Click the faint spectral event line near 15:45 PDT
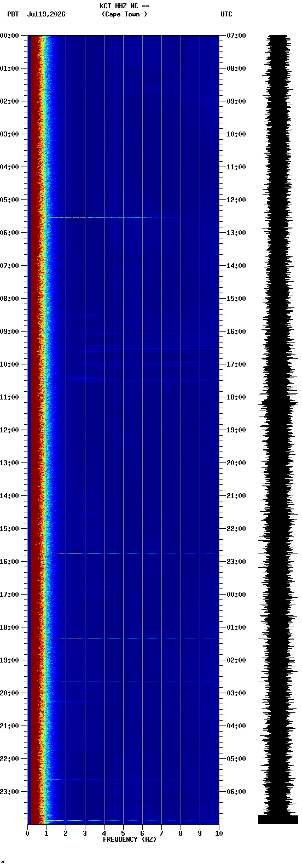The height and width of the screenshot is (868, 302). coord(137,553)
